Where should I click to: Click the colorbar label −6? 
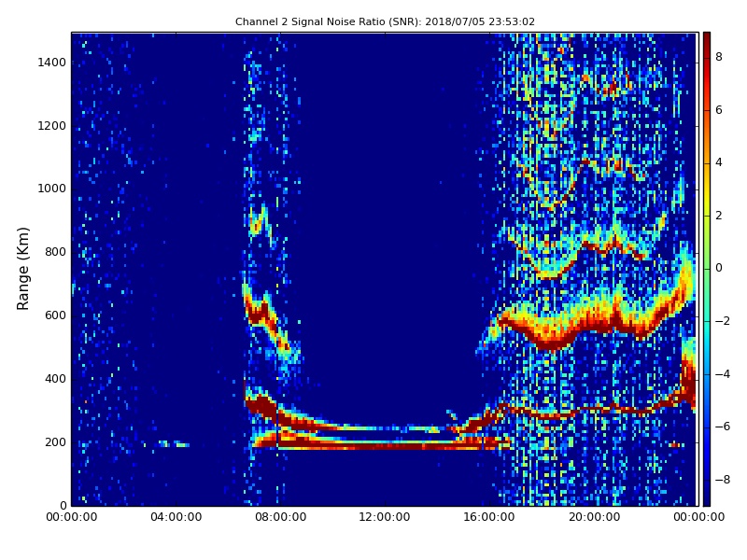722,427
